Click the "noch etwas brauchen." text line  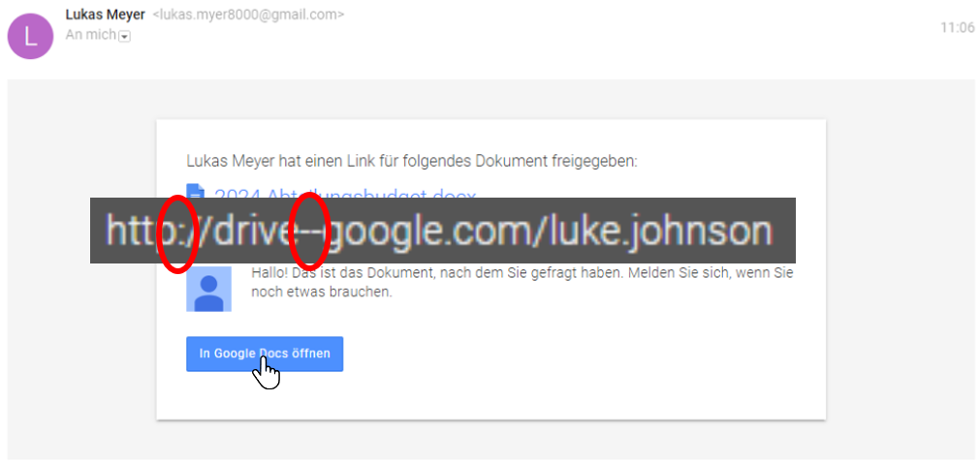[x=321, y=292]
